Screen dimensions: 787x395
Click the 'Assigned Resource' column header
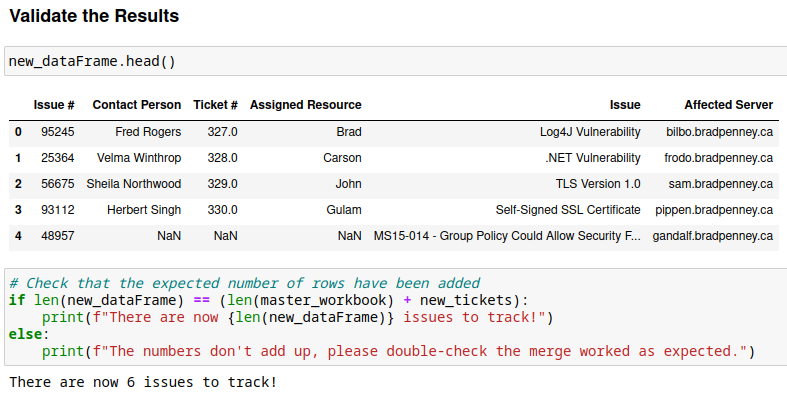[306, 105]
